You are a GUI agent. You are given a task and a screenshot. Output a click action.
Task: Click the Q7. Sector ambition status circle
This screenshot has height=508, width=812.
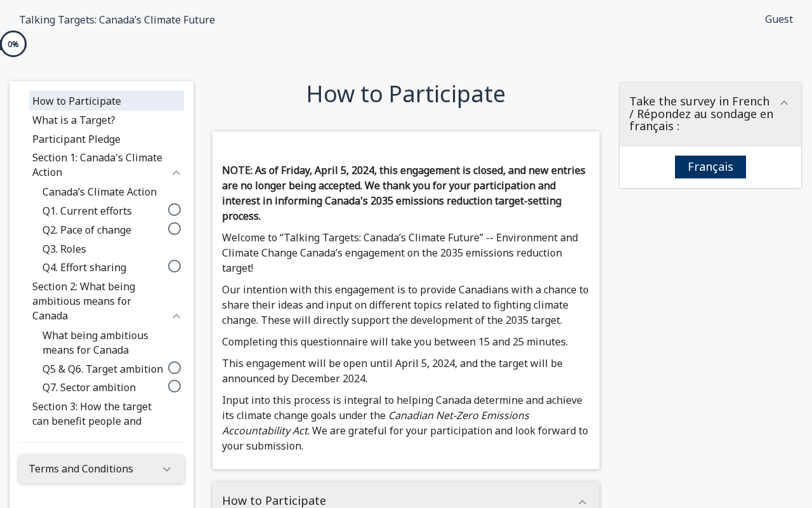pyautogui.click(x=174, y=386)
